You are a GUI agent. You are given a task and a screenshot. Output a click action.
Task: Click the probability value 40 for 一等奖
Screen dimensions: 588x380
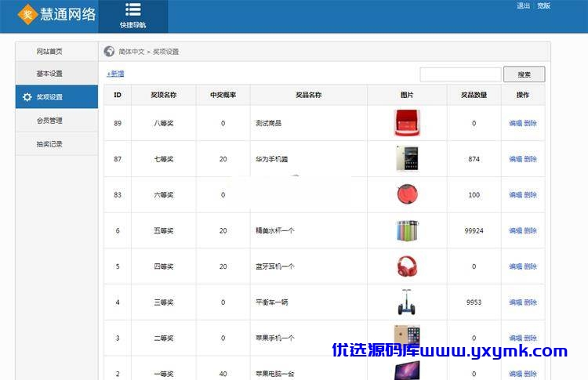223,374
